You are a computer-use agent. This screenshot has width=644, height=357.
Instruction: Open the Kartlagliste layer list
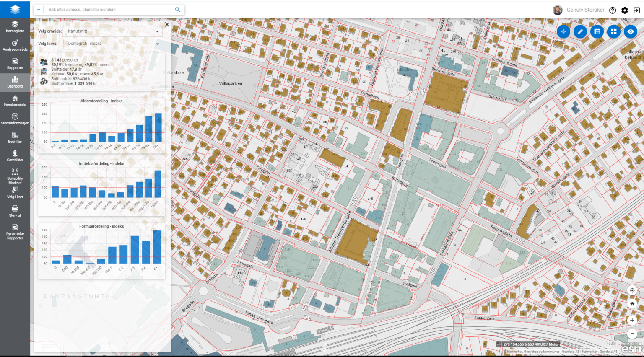(15, 27)
